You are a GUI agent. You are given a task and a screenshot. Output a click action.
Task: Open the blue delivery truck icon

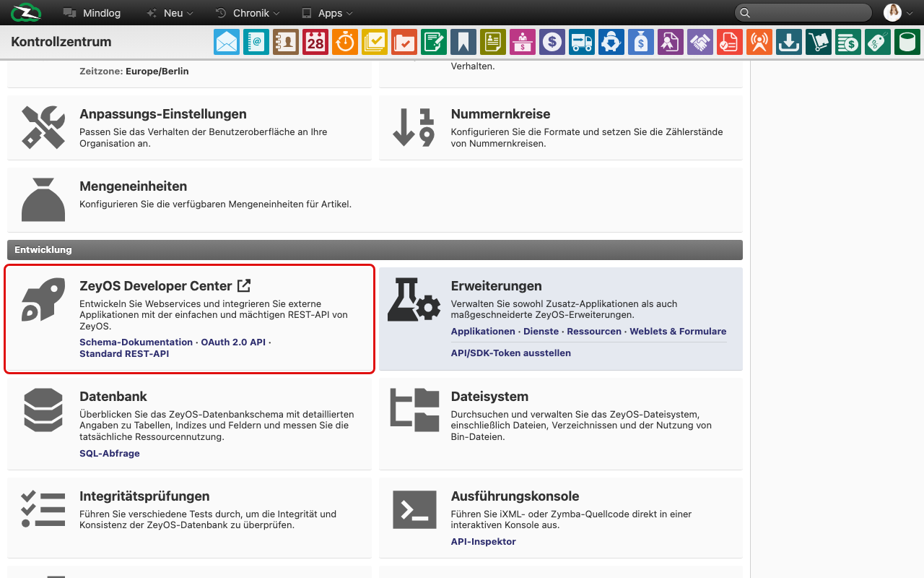pyautogui.click(x=582, y=42)
